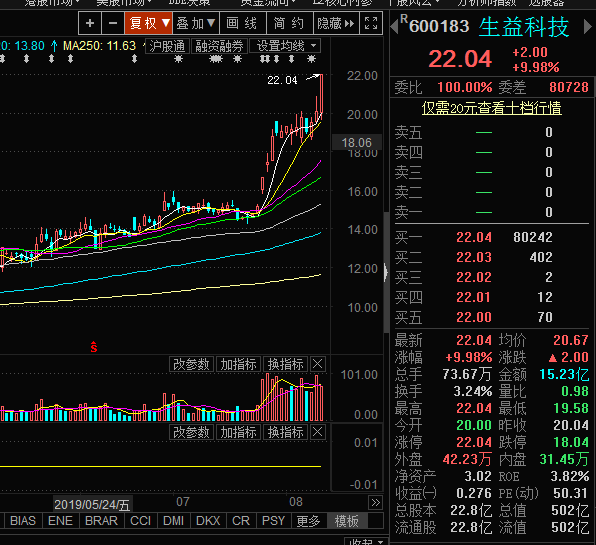This screenshot has width=596, height=545.
Task: Click the collapse handle on the quote panel divider
Action: tap(386, 272)
